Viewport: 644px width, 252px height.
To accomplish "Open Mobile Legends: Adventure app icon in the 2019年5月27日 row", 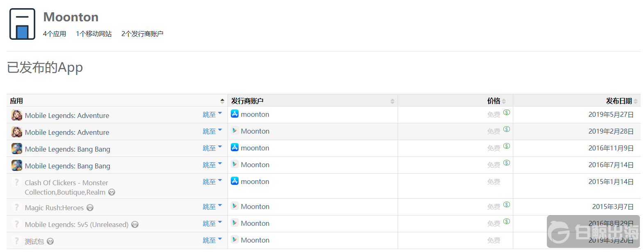I will (17, 115).
